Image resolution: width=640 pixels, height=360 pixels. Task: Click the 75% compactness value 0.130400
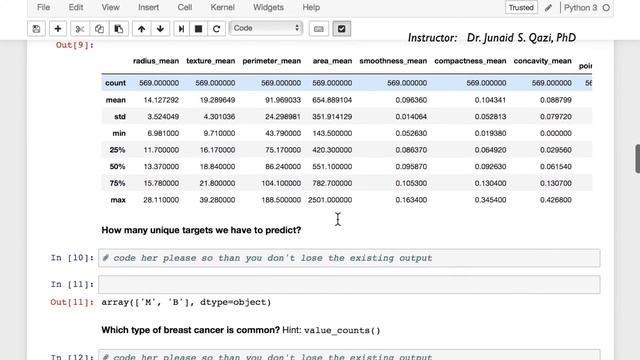pyautogui.click(x=490, y=184)
